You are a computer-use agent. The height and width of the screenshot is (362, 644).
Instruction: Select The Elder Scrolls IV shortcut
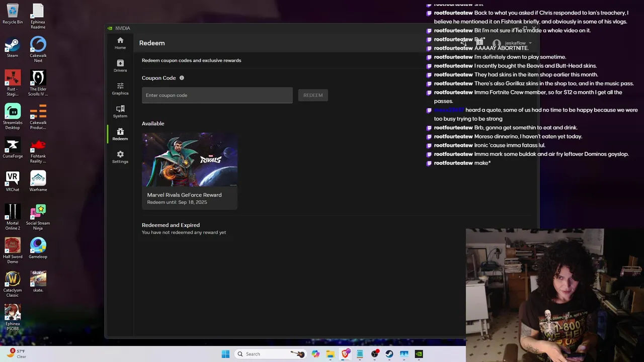click(x=38, y=83)
